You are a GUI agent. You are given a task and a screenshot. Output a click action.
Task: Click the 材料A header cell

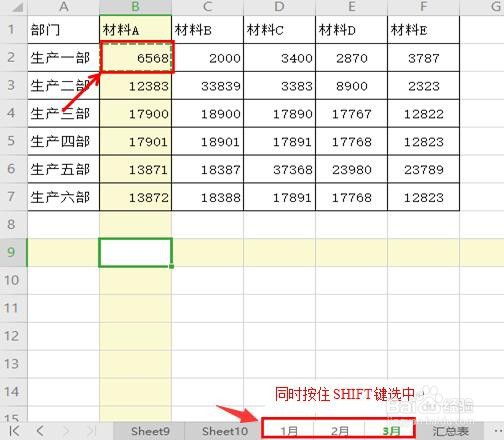pos(135,30)
